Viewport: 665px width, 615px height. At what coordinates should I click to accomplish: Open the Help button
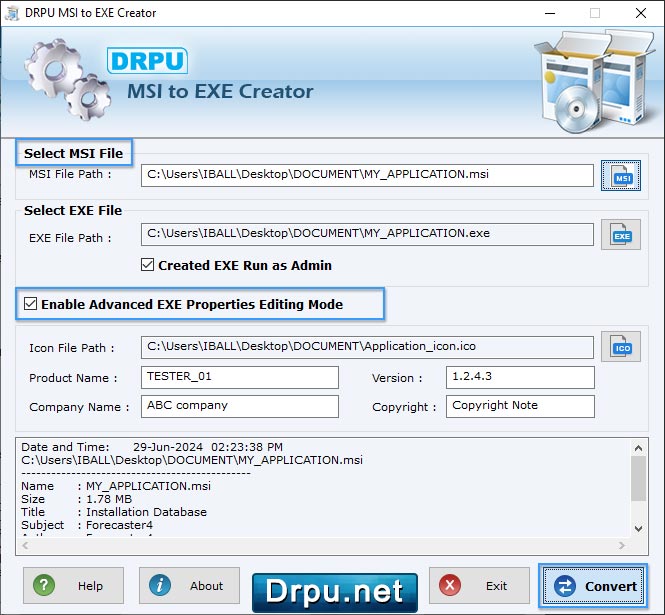tap(73, 585)
